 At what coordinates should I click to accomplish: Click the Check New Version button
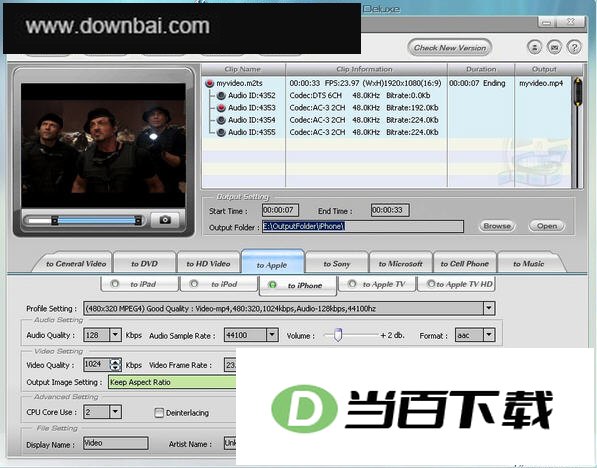tap(450, 48)
